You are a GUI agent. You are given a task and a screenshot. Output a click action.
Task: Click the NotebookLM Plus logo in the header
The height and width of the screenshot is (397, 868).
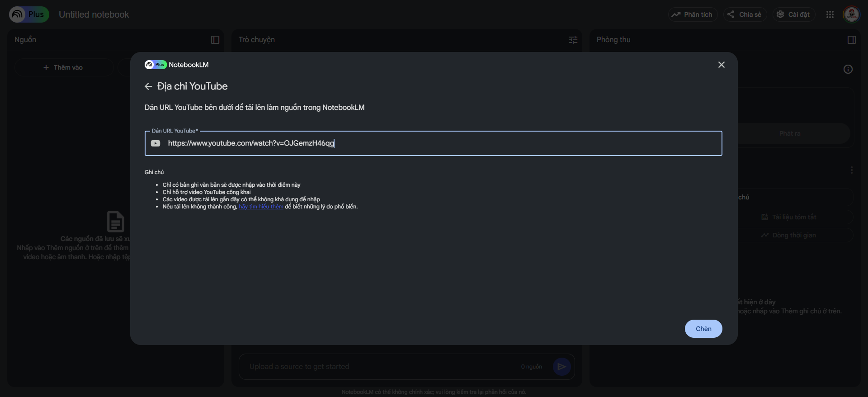(29, 14)
